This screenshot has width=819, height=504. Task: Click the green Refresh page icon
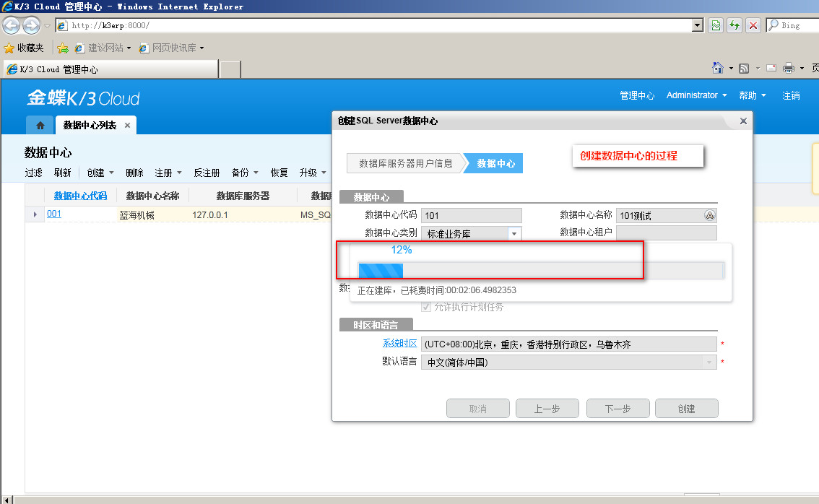(x=734, y=25)
